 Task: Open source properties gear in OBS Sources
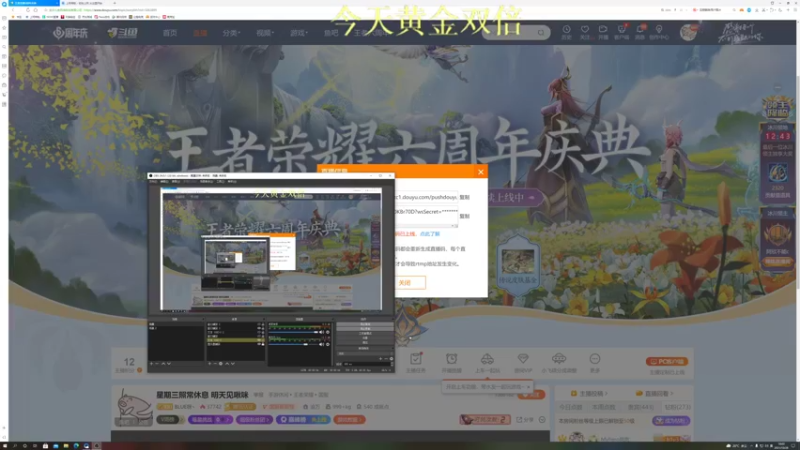221,364
